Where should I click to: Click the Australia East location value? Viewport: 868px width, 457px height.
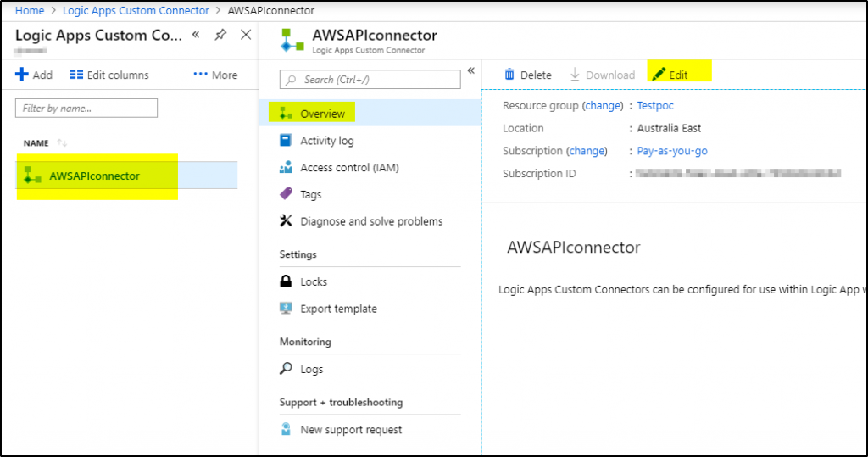[669, 128]
